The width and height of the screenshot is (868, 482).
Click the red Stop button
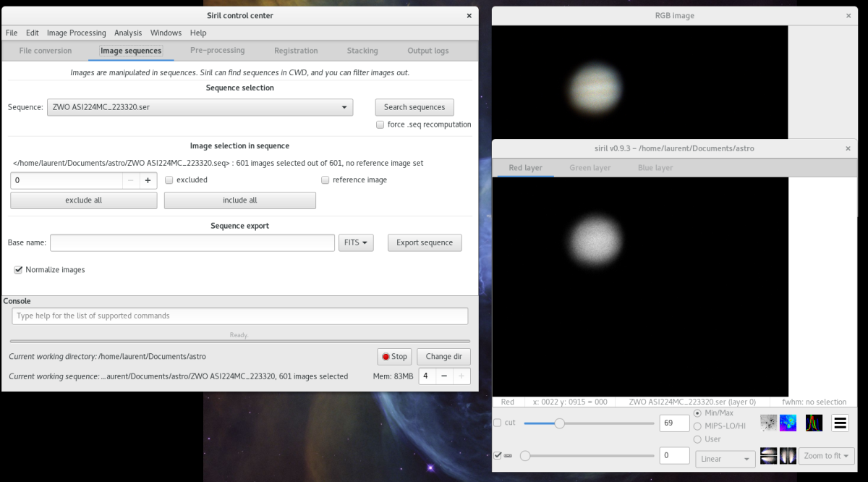(x=394, y=357)
